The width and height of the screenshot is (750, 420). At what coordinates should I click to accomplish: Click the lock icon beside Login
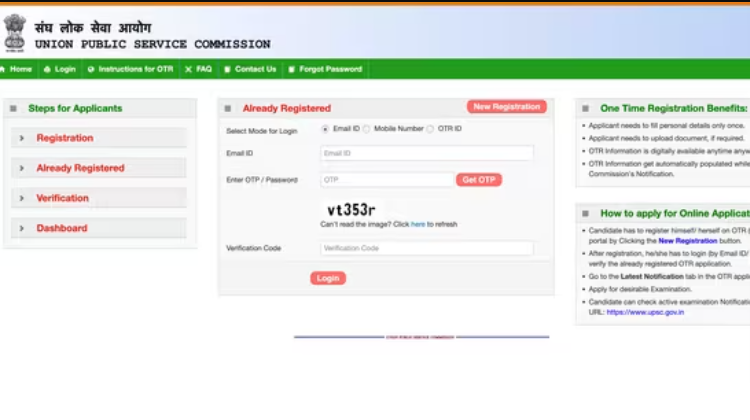(47, 69)
